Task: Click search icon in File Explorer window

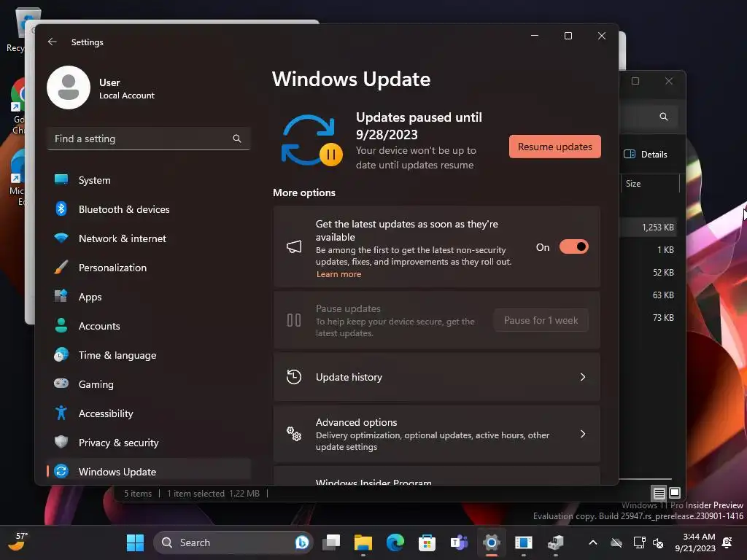Action: pyautogui.click(x=664, y=117)
